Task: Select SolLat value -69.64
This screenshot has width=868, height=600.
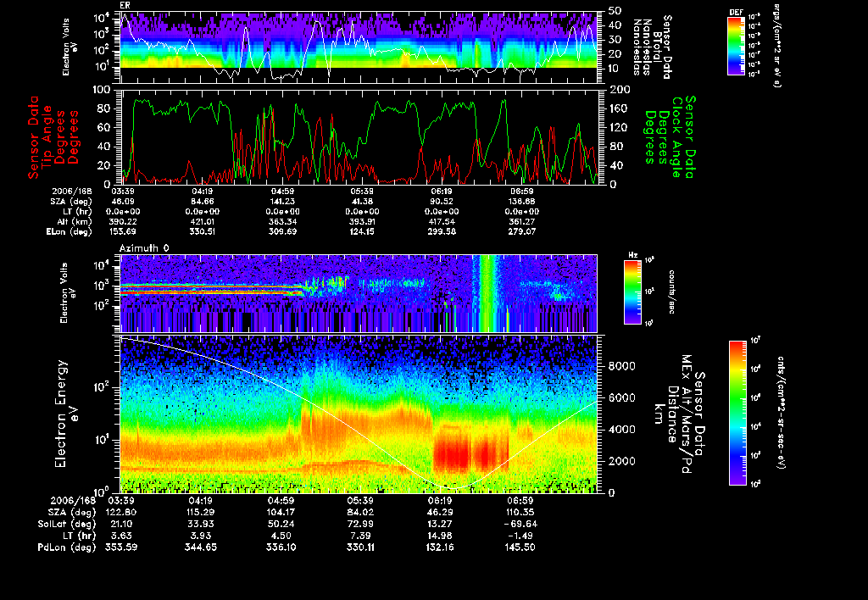Action: (x=520, y=524)
